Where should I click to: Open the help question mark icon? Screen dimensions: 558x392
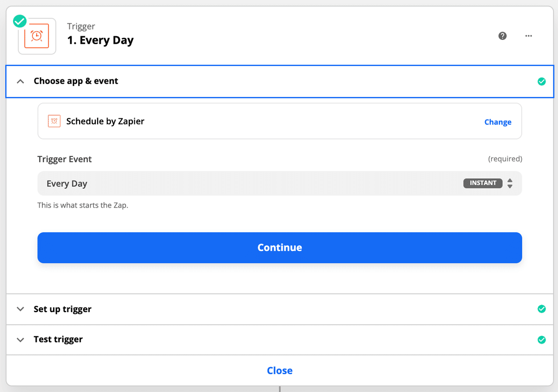(502, 36)
